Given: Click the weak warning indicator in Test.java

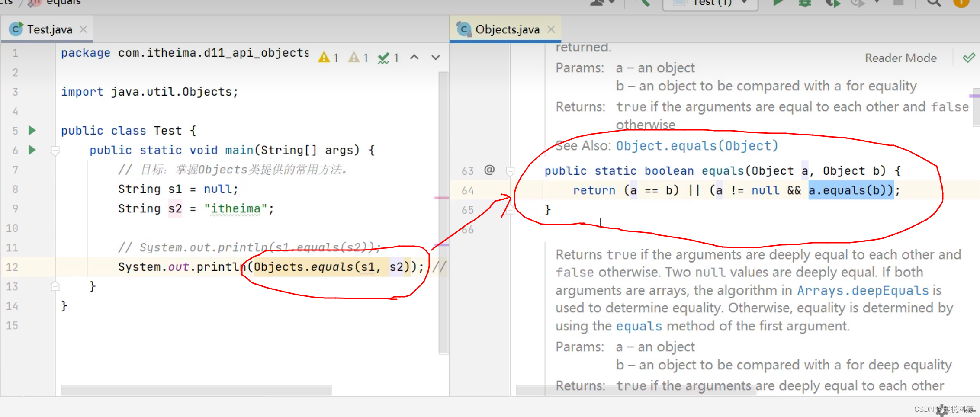Looking at the screenshot, I should tap(358, 58).
